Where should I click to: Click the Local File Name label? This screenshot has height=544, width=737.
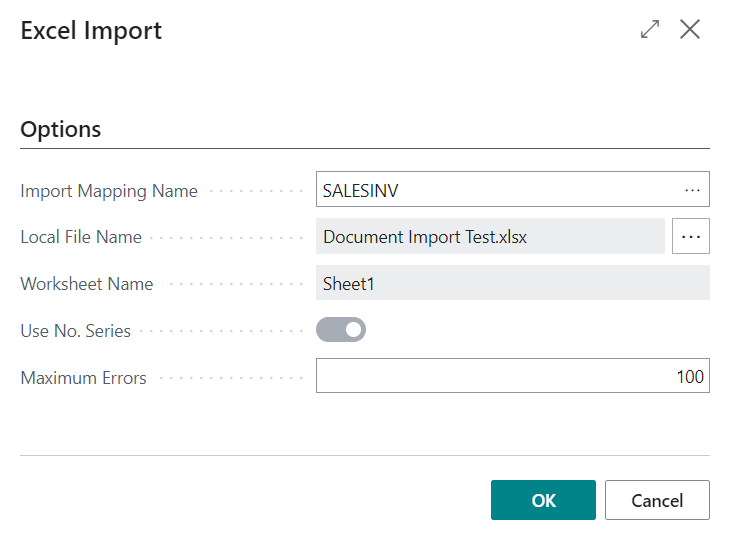[x=81, y=238]
